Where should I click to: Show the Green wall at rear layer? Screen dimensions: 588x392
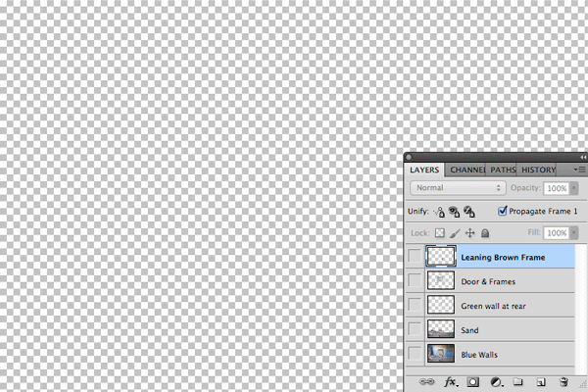pos(415,305)
